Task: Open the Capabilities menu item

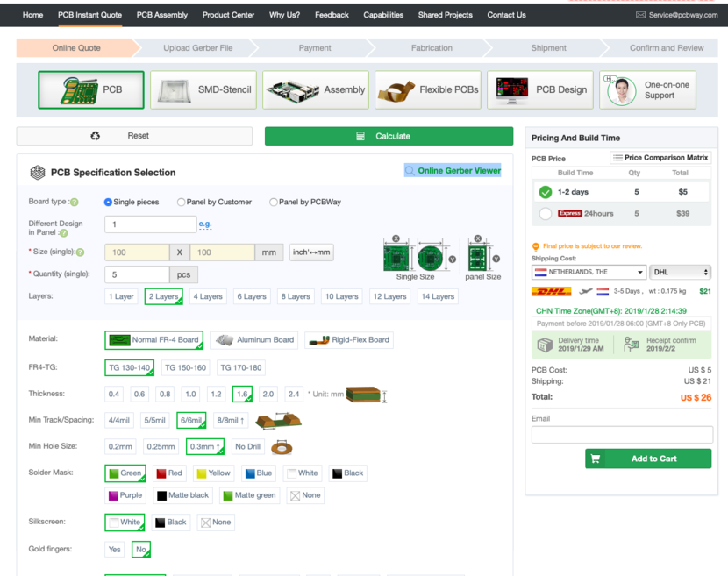Action: click(383, 15)
